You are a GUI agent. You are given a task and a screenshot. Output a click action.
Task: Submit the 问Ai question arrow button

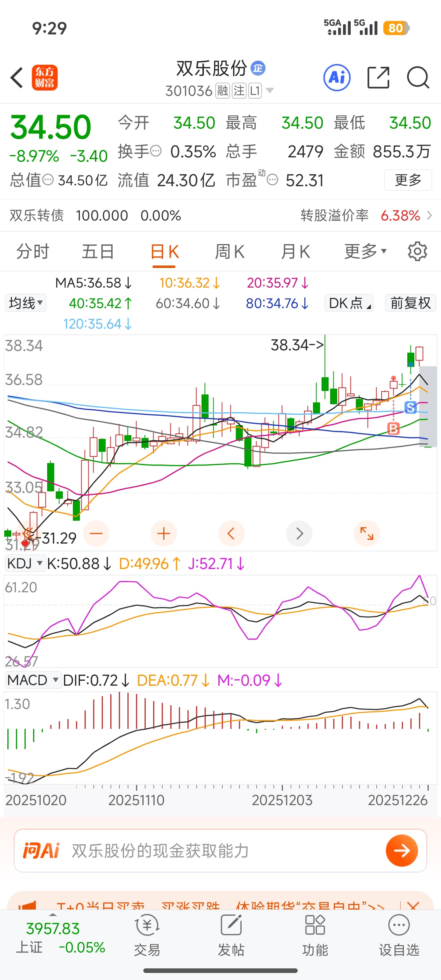pos(402,851)
